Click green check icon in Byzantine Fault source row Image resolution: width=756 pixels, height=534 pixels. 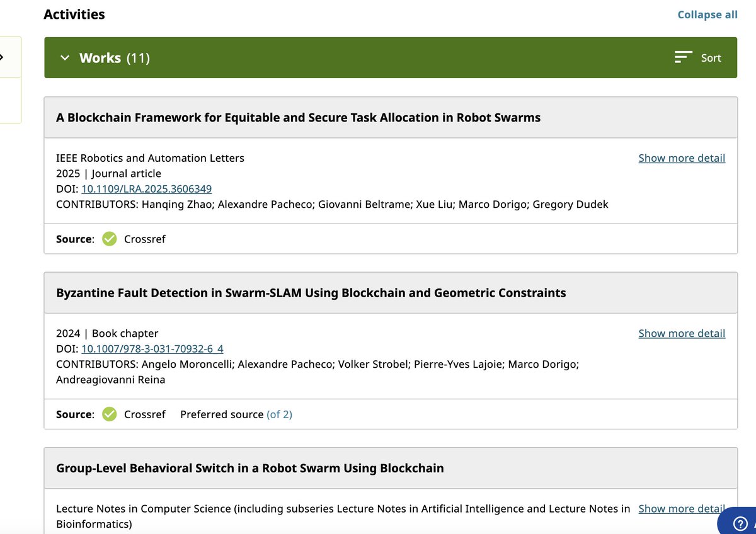[x=110, y=414]
